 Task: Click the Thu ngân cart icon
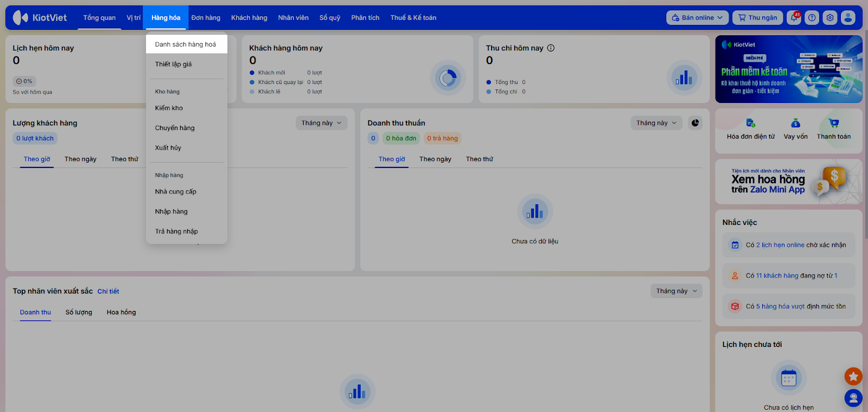pyautogui.click(x=742, y=18)
